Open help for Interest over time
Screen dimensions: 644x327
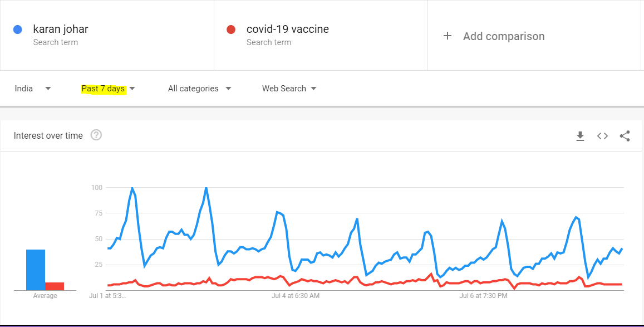(96, 135)
